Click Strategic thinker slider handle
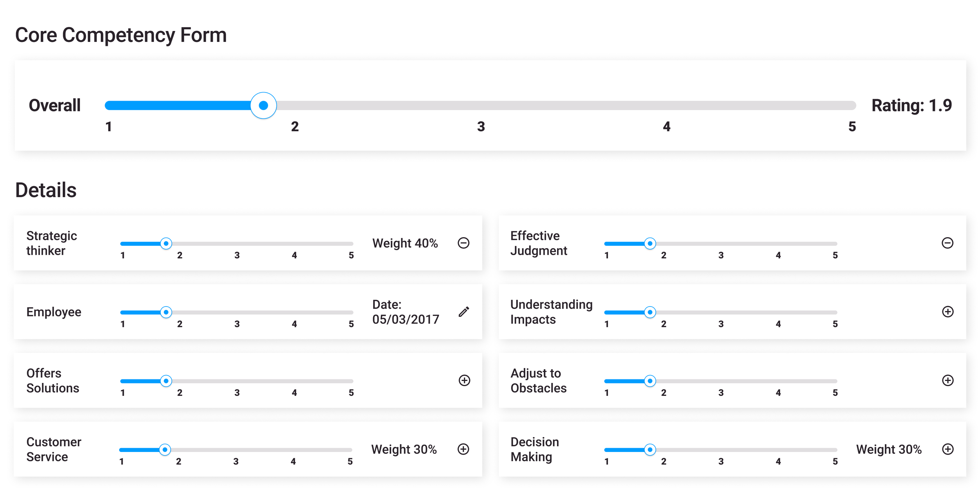The width and height of the screenshot is (980, 499). click(166, 244)
